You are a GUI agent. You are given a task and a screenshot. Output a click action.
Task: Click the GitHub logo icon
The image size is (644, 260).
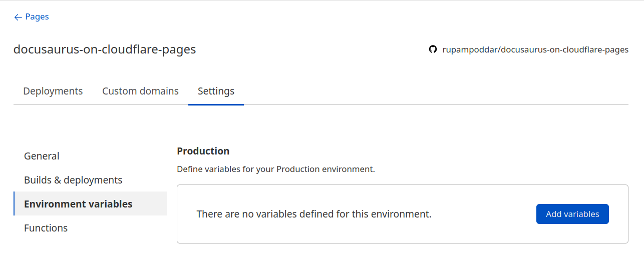[x=433, y=49]
